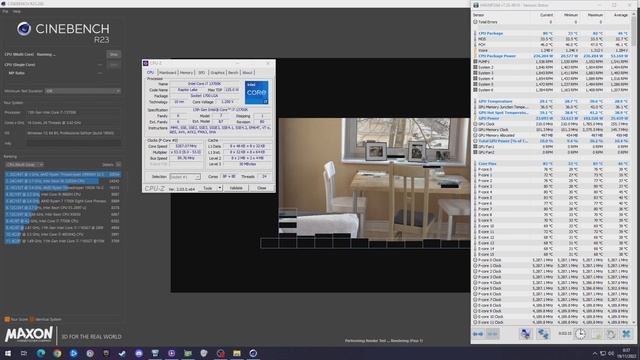Click the Tools button in CPU-Z
This screenshot has height=360, width=640.
click(208, 188)
